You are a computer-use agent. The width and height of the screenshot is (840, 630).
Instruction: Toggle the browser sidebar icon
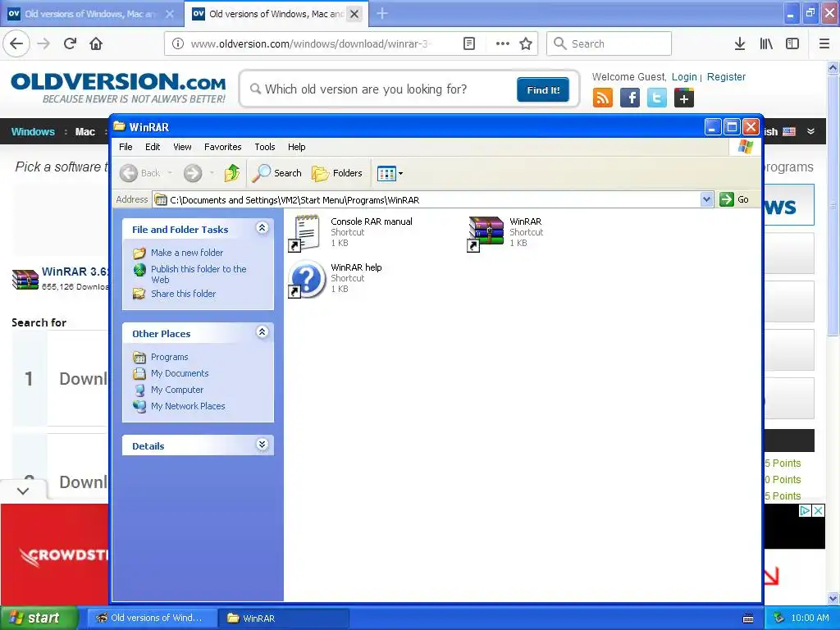coord(792,43)
